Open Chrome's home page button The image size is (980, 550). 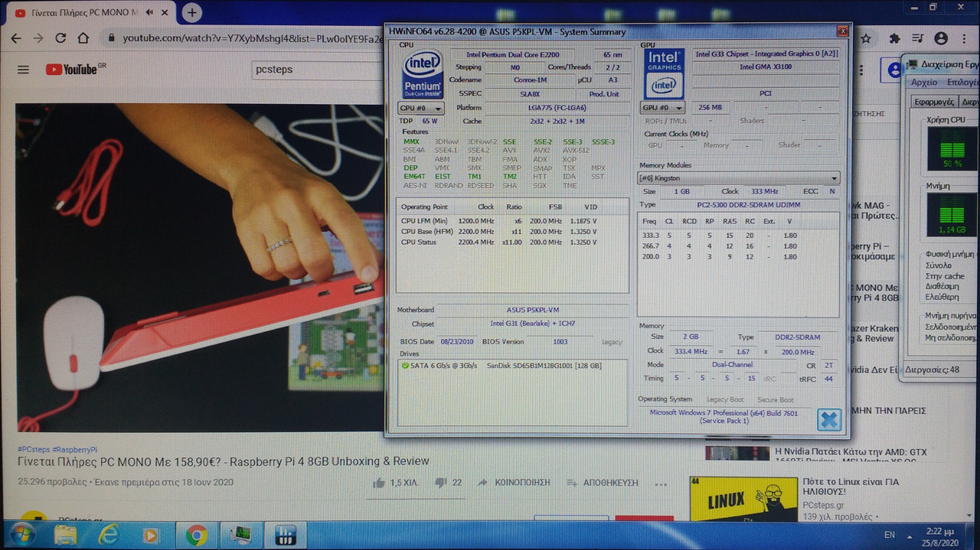[x=84, y=38]
